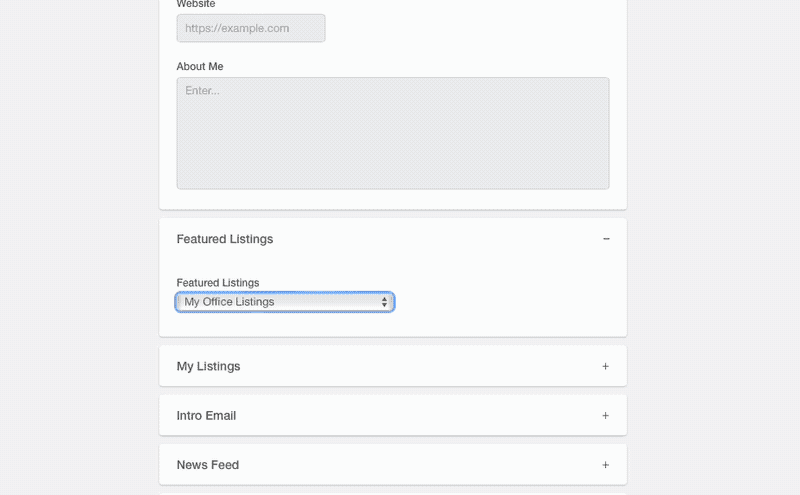Click blank space in Intro Email header bar
This screenshot has height=495, width=800.
click(x=420, y=415)
